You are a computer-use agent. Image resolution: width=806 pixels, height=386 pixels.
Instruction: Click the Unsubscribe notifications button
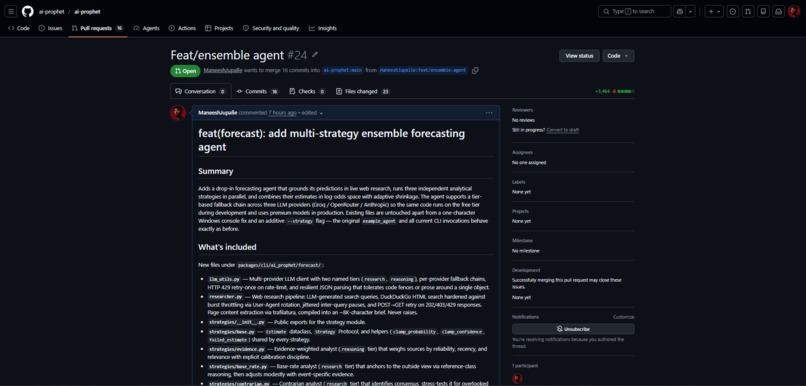click(x=573, y=329)
